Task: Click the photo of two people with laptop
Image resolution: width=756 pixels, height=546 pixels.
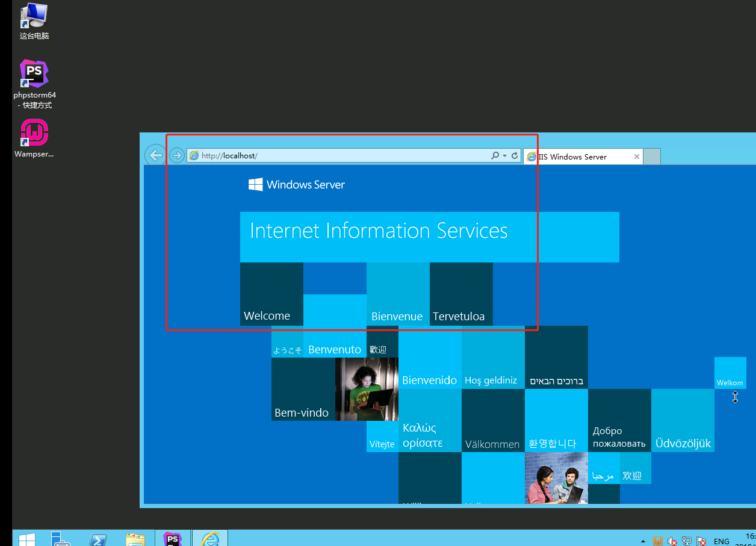Action: click(x=556, y=478)
